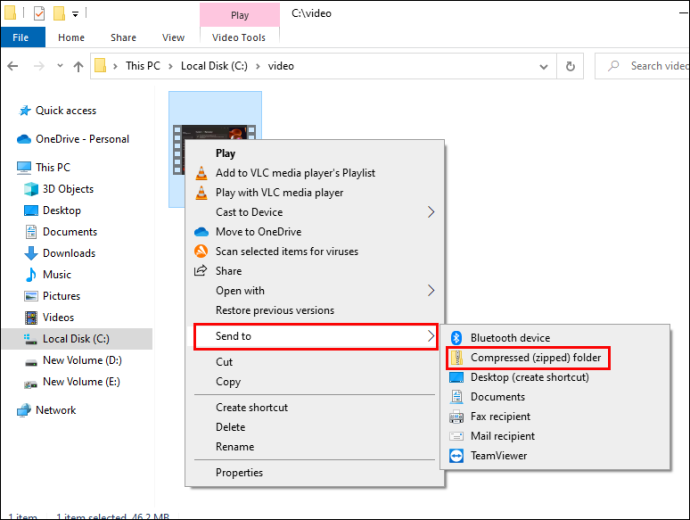Select Downloads in the navigation pane

(69, 253)
